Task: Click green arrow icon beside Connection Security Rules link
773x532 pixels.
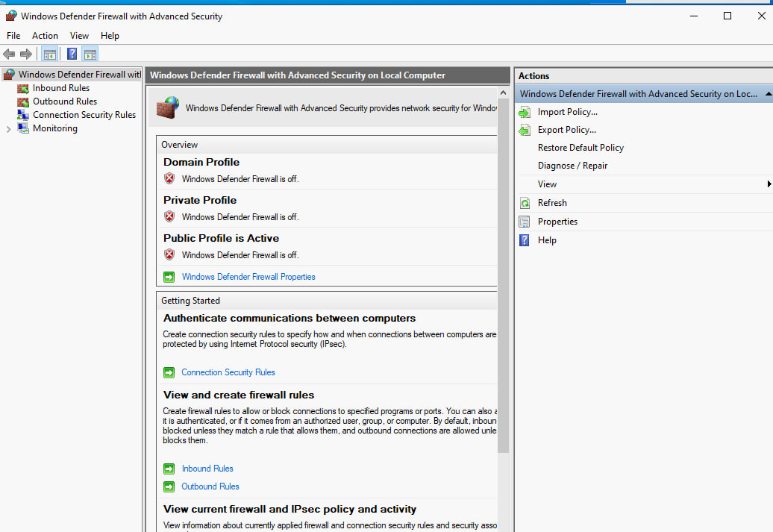Action: pyautogui.click(x=169, y=372)
